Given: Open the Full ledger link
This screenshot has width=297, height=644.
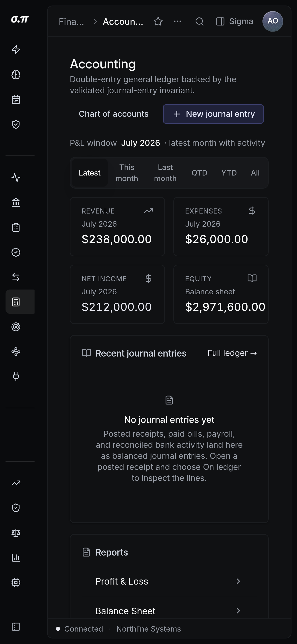Looking at the screenshot, I should click(x=232, y=353).
